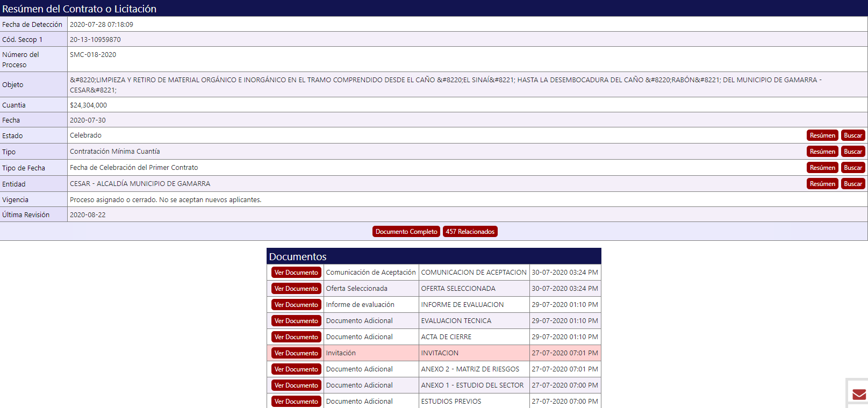Click the red mail envelope icon
Screen dimensions: 868x408
859,395
